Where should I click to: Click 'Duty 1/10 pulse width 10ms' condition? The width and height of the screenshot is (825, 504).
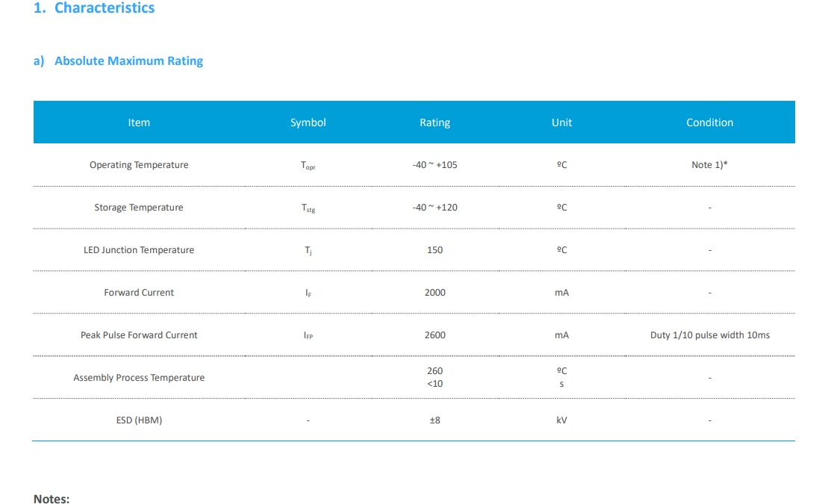point(710,335)
